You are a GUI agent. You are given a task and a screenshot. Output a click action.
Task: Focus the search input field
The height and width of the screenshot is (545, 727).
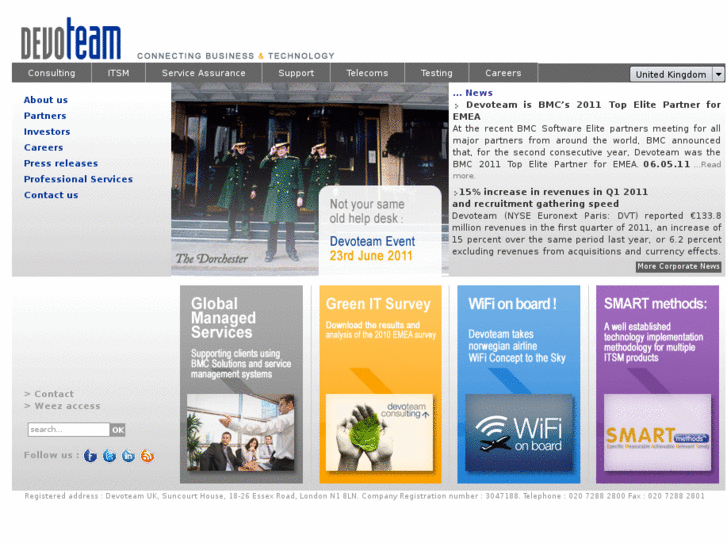(69, 430)
